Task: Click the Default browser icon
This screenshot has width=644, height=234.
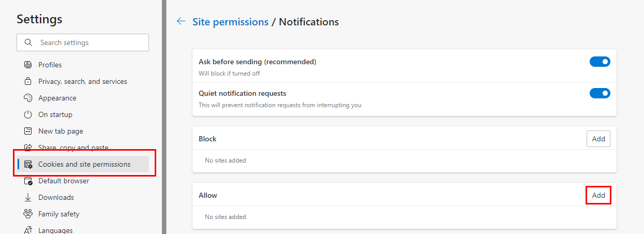Action: tap(28, 181)
